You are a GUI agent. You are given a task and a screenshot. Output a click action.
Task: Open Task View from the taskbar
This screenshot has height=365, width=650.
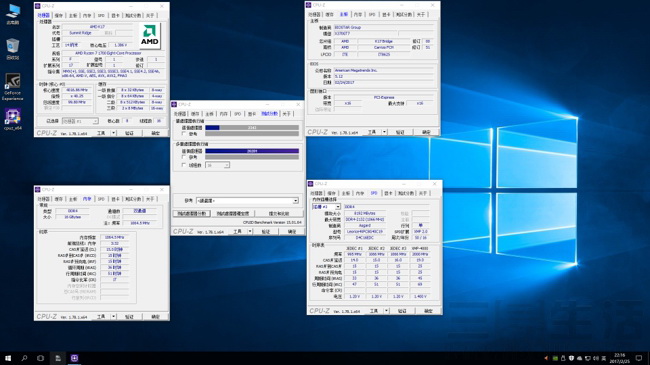40,358
